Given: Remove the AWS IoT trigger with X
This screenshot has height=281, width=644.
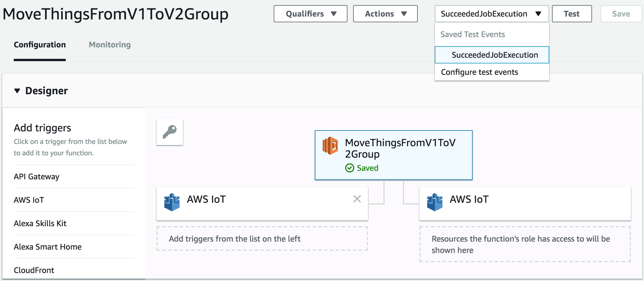Looking at the screenshot, I should [x=357, y=199].
